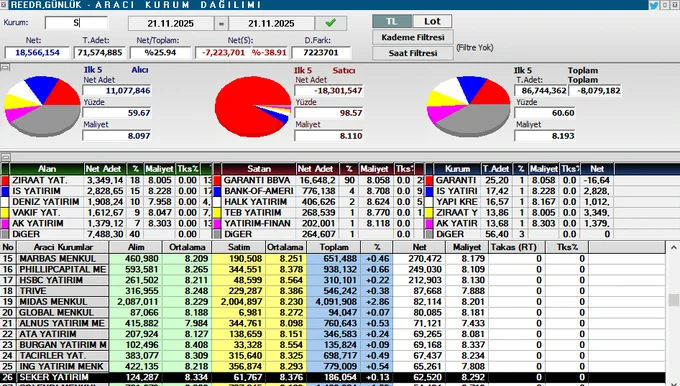680x386 pixels.
Task: Sort by Satan column header
Action: 259,169
